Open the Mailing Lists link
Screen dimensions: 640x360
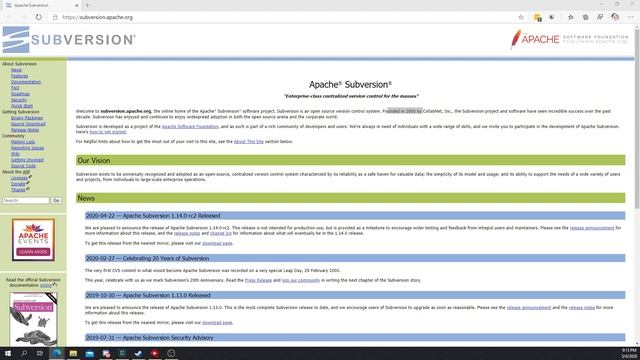[23, 142]
